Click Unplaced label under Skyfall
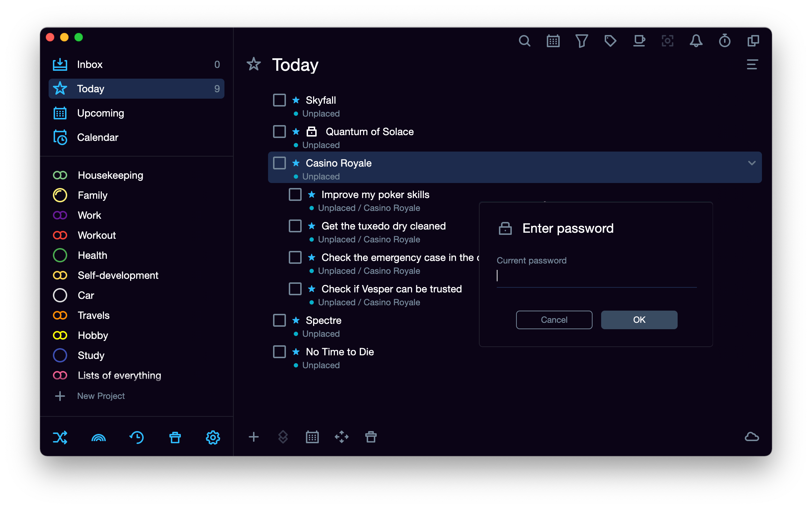Screen dimensions: 812x509 point(321,114)
